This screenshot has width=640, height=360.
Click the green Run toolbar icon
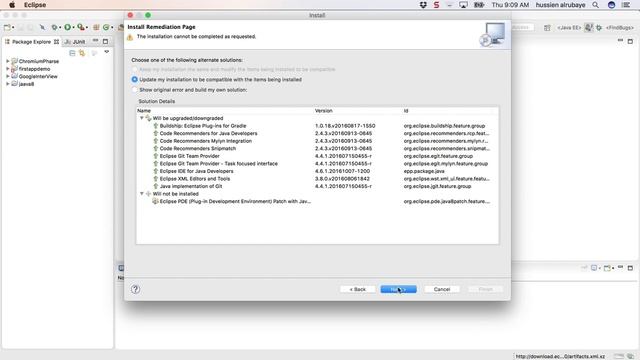click(x=67, y=27)
